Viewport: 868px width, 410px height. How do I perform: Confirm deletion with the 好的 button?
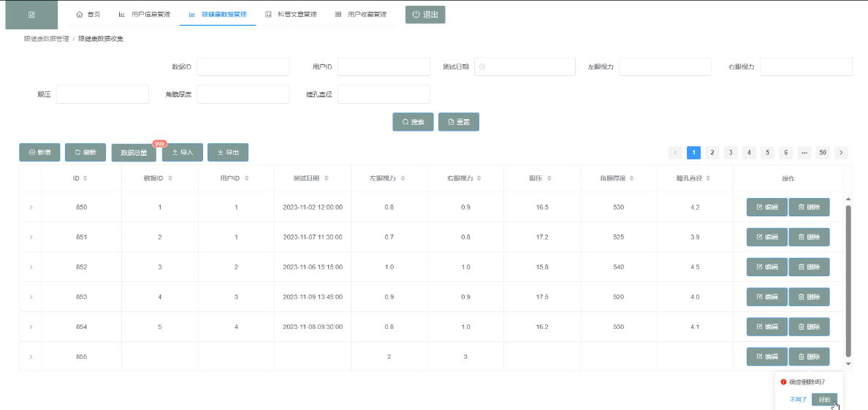point(823,400)
